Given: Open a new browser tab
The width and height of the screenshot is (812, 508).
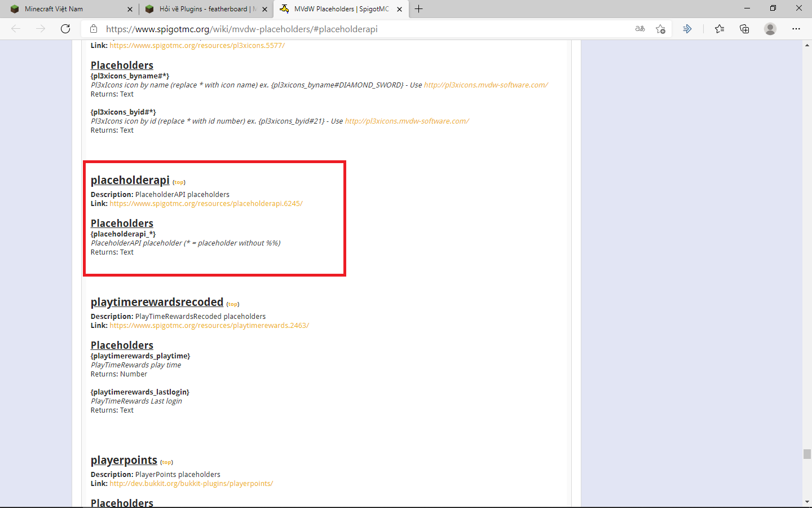Looking at the screenshot, I should 418,9.
